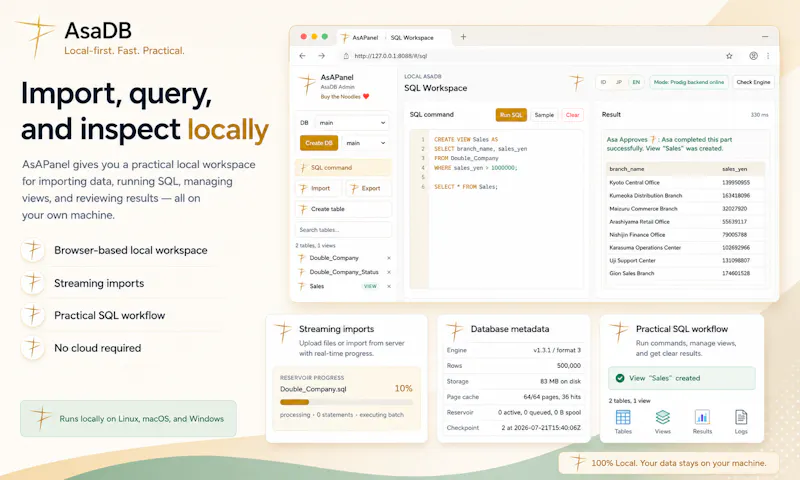Open Export in sidebar
This screenshot has width=800, height=480.
[x=368, y=189]
